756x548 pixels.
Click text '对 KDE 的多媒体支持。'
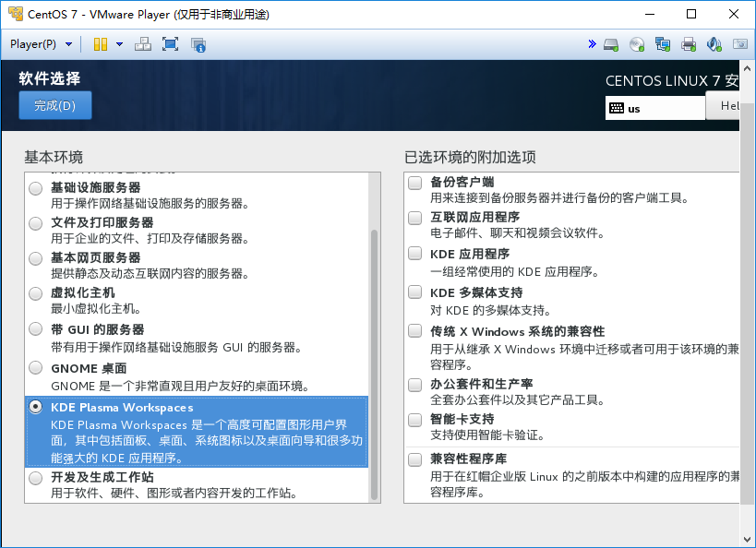(490, 310)
